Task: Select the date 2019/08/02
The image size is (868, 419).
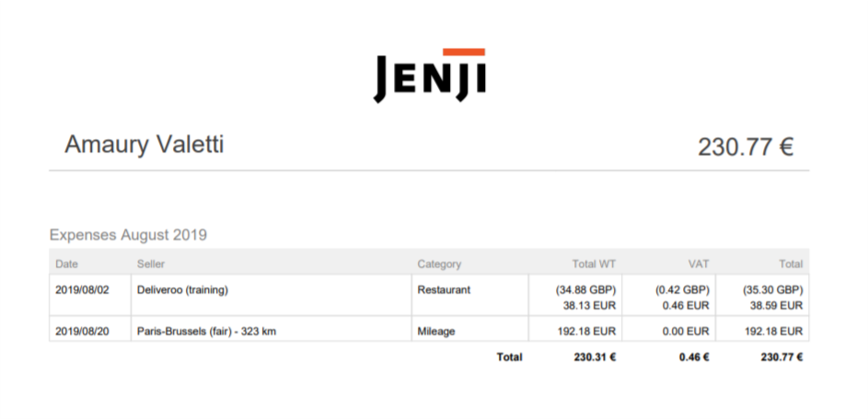Action: coord(82,289)
